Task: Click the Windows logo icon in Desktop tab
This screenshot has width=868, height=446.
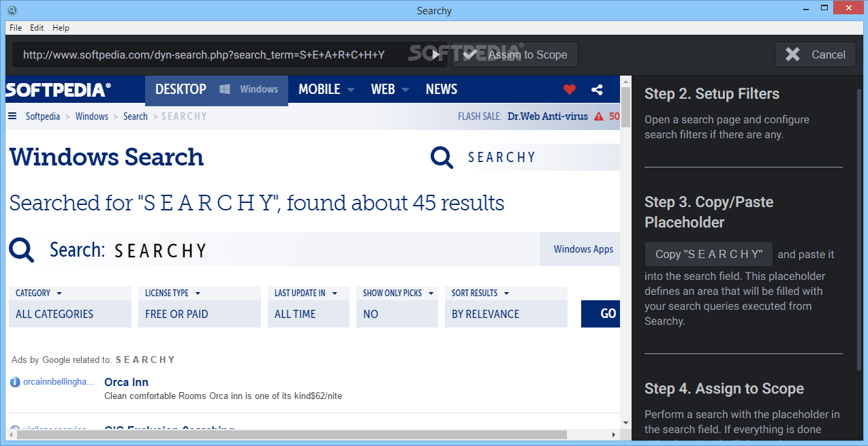Action: [225, 89]
